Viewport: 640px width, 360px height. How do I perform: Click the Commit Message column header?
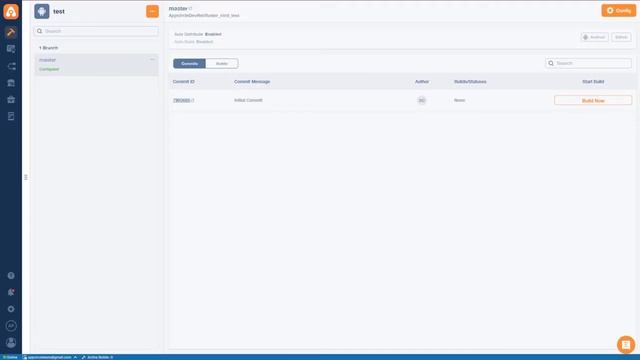pyautogui.click(x=252, y=82)
